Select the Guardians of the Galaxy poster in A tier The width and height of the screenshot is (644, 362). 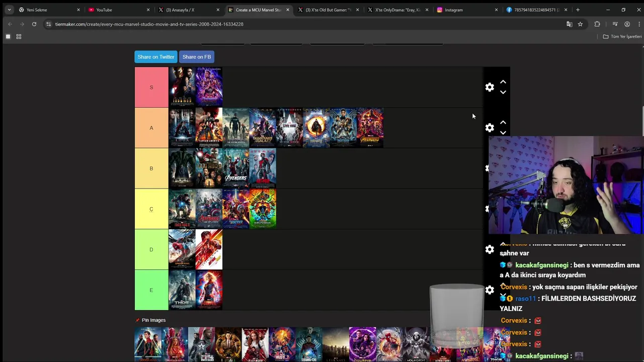(263, 128)
